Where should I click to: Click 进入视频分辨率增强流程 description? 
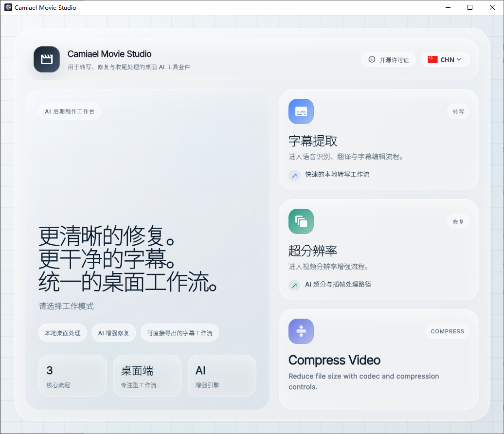328,267
